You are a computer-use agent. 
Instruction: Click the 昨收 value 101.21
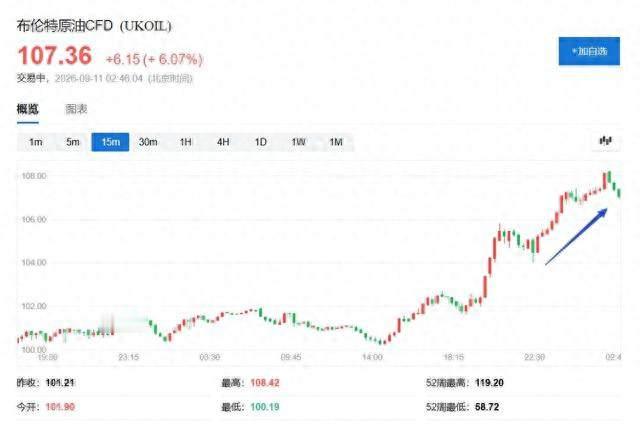60,383
